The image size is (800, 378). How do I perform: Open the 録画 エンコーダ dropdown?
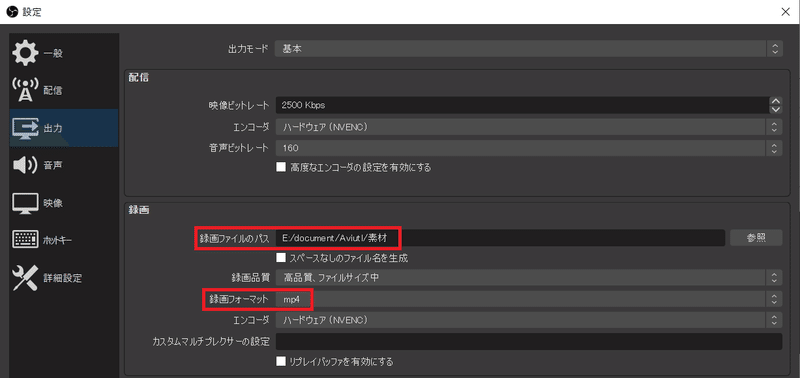click(528, 320)
